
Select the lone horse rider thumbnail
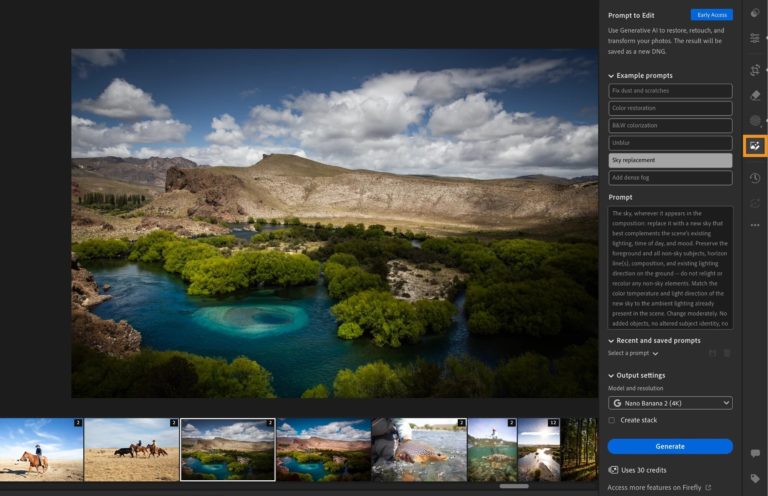click(x=41, y=449)
